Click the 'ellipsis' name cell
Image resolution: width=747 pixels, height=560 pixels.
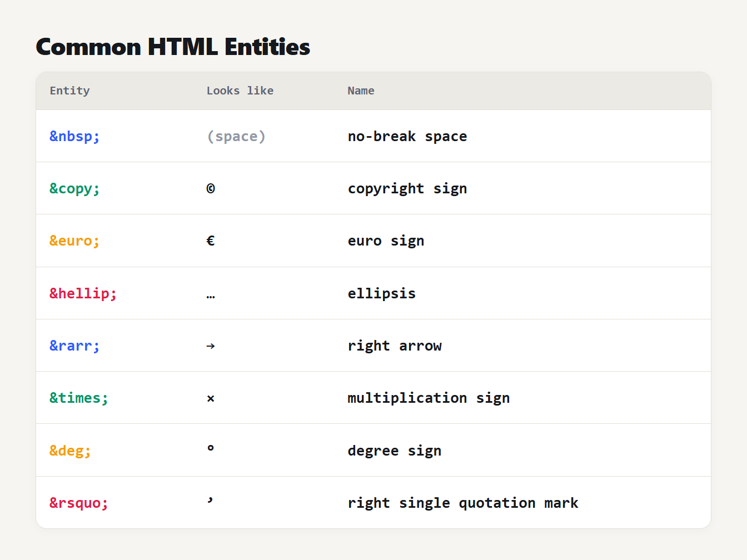click(x=382, y=293)
